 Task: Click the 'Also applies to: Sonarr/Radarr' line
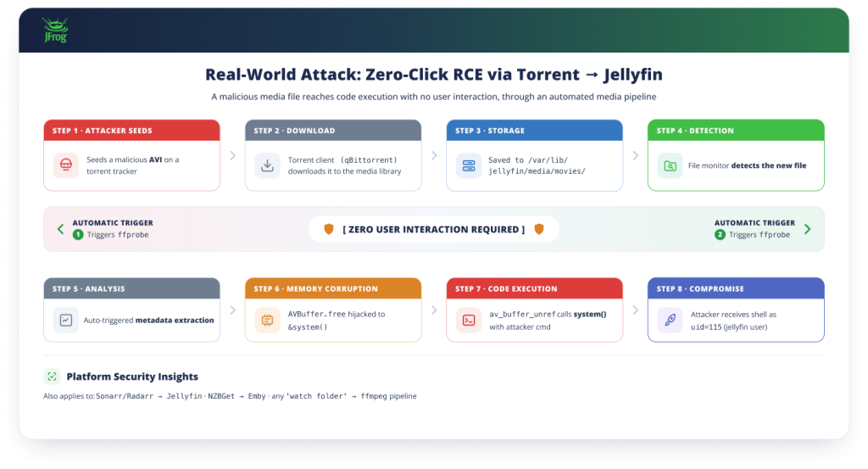click(230, 396)
